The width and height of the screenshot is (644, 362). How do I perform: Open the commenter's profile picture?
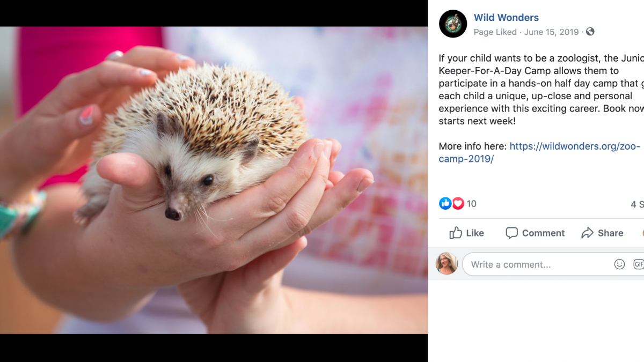(x=447, y=263)
